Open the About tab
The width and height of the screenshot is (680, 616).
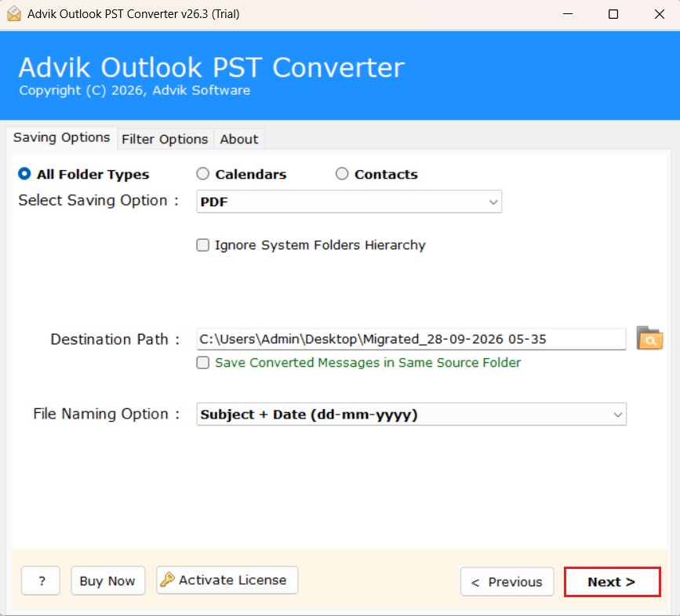pos(239,139)
